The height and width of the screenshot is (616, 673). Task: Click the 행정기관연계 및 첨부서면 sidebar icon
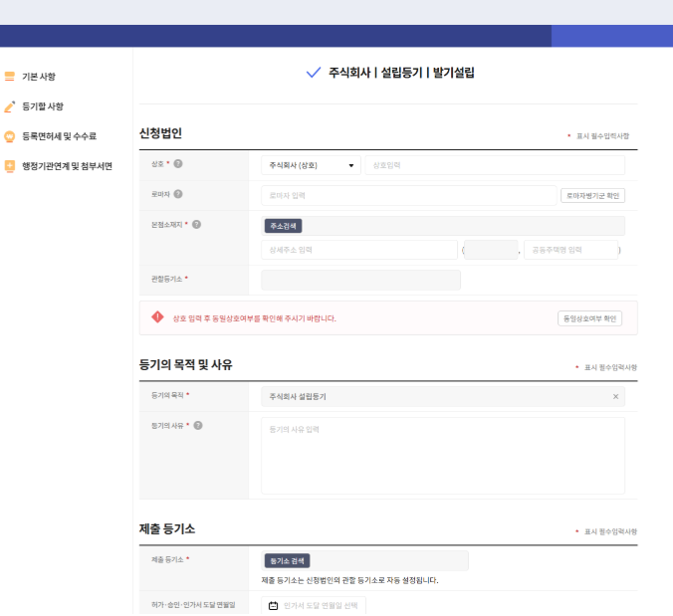click(x=10, y=166)
